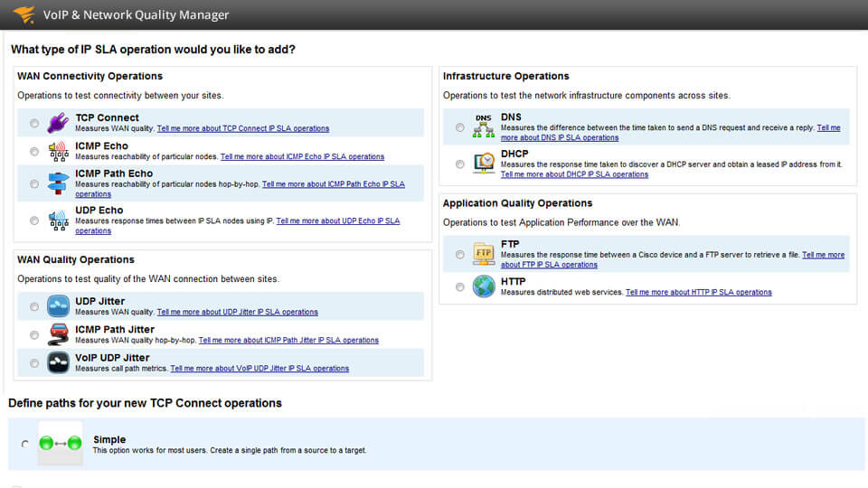868x488 pixels.
Task: Click 'VoIP & Network Quality Manager' header title
Action: (136, 15)
